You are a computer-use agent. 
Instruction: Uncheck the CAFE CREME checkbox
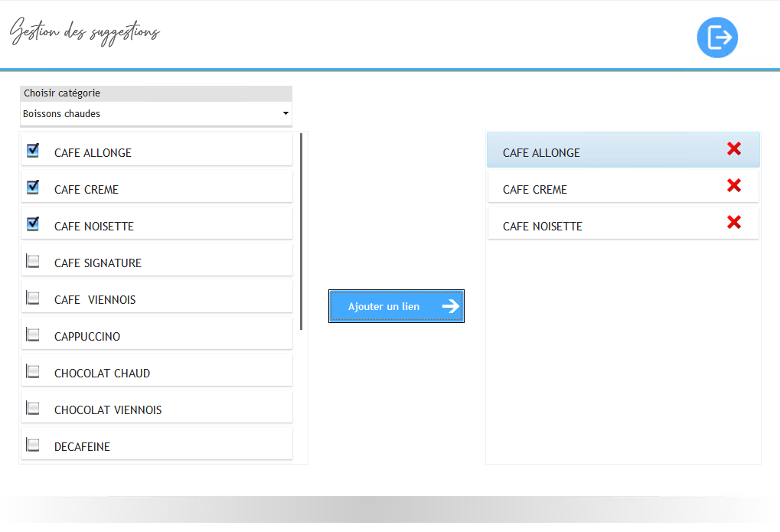coord(33,187)
